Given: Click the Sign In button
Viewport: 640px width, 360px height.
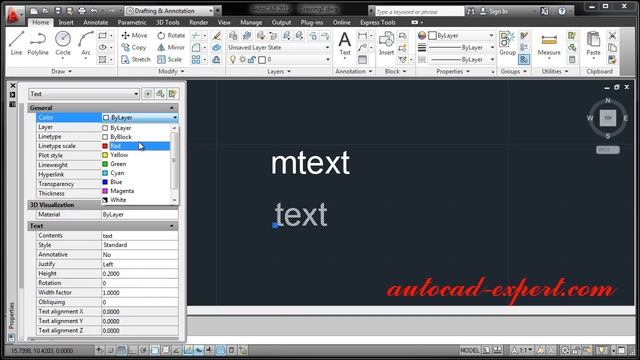Looking at the screenshot, I should [x=493, y=11].
